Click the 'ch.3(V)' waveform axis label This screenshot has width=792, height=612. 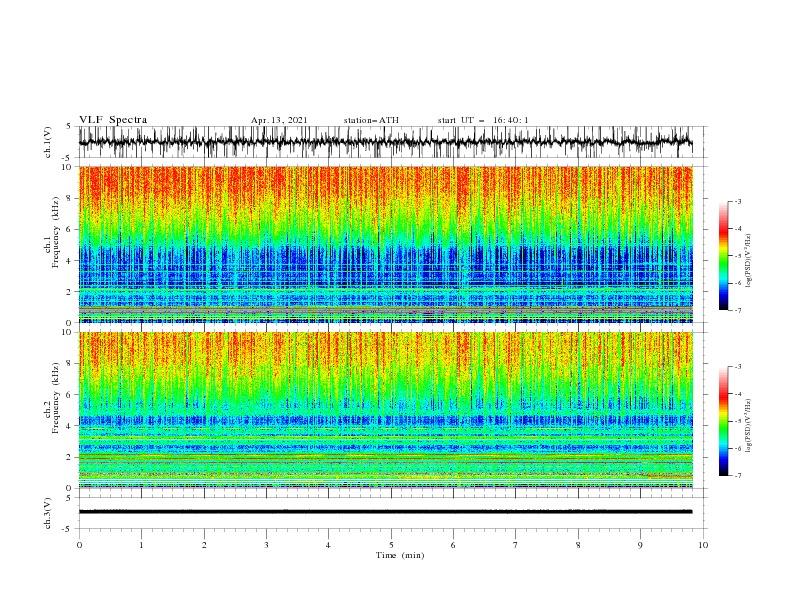(x=48, y=513)
